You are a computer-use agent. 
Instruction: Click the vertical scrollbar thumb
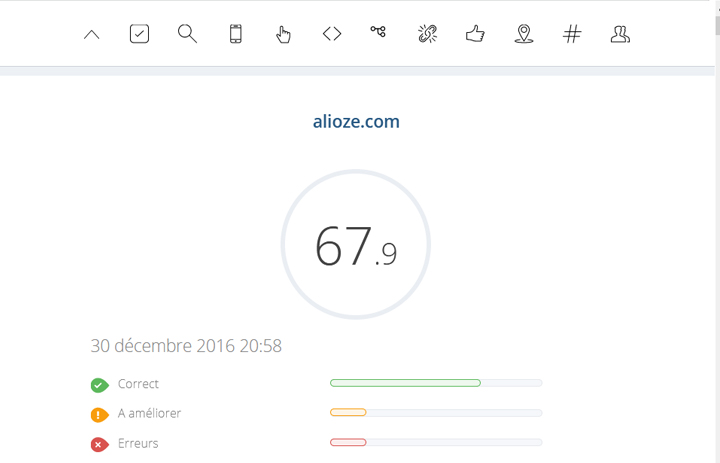(717, 25)
